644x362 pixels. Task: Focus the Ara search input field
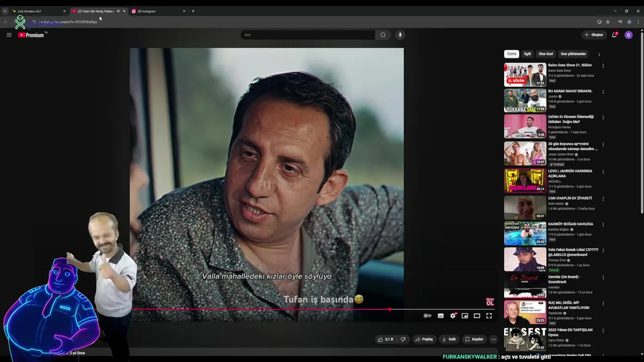(x=308, y=35)
